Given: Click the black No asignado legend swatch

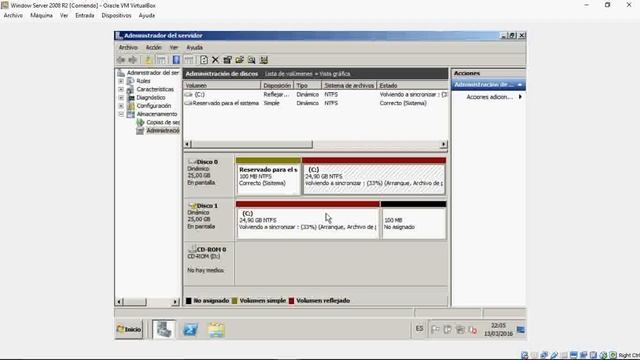Looking at the screenshot, I should (x=189, y=301).
